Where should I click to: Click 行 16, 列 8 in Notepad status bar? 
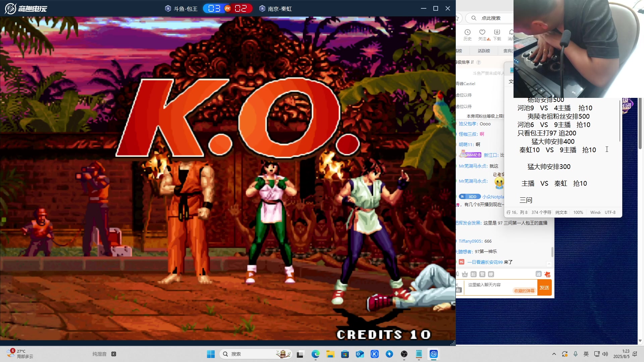pyautogui.click(x=517, y=213)
